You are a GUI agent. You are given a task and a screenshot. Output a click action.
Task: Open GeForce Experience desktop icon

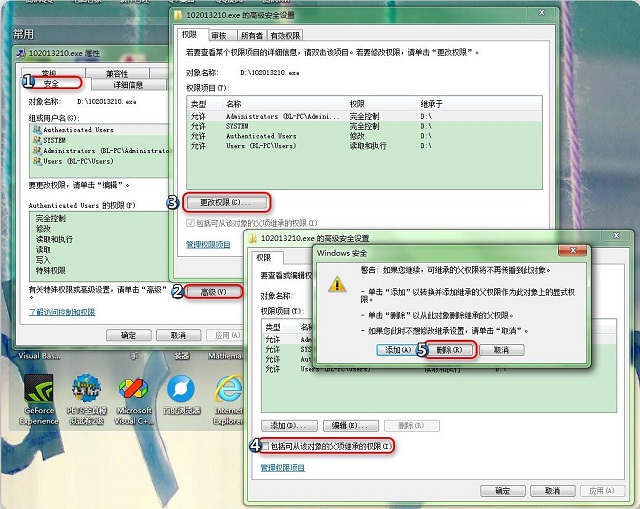tap(38, 389)
